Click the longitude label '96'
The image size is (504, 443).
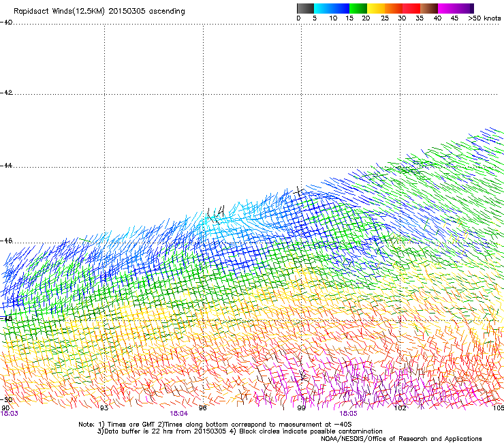click(x=202, y=408)
